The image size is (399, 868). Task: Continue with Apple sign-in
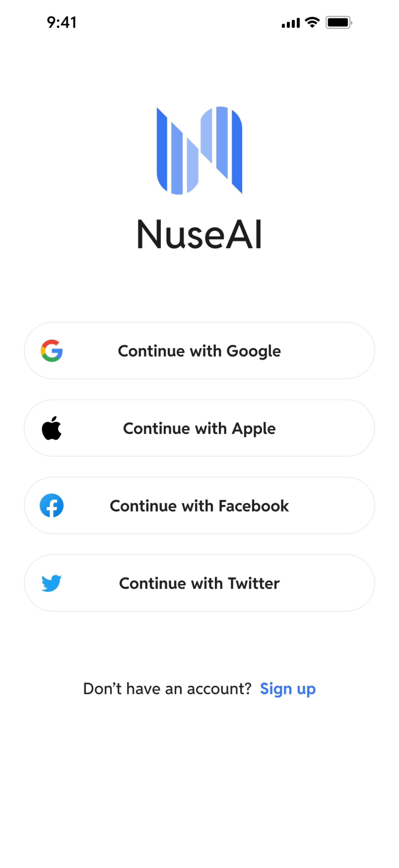click(199, 428)
